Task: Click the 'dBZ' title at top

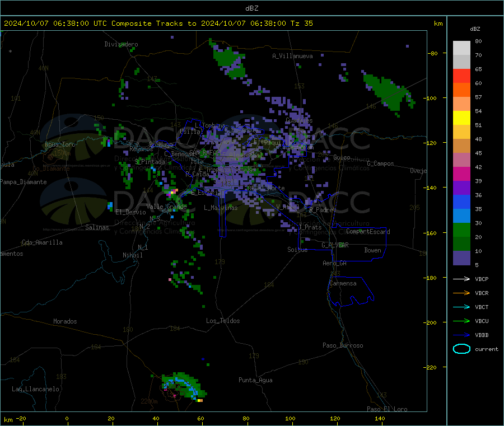Action: coord(251,8)
